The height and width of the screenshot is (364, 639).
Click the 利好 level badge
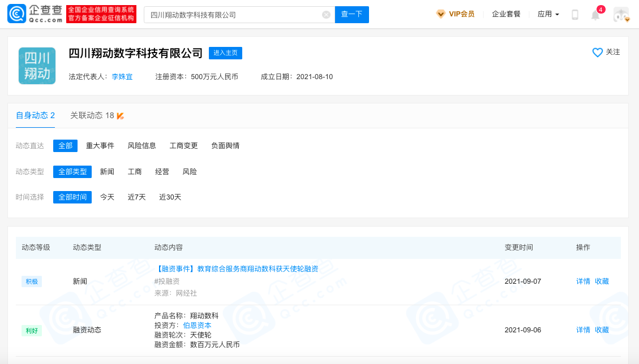click(32, 331)
